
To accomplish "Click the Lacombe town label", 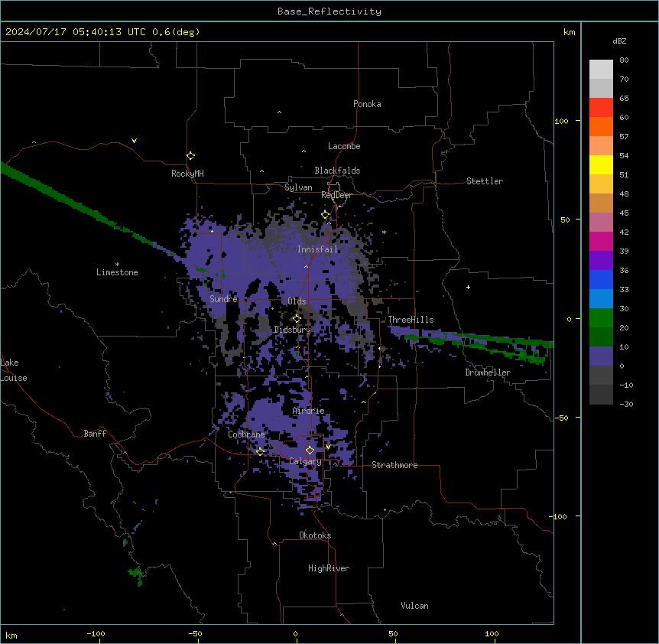I will (x=344, y=146).
